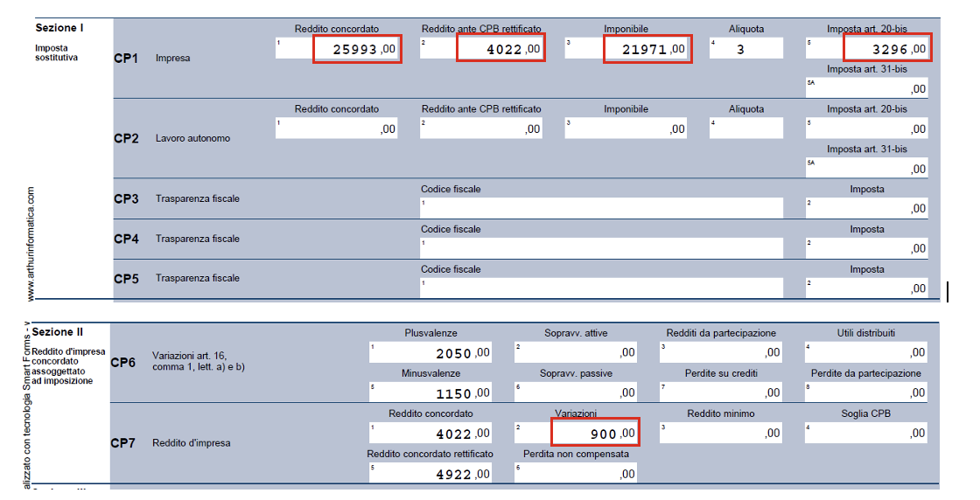Select the CP3 Codice fiscale field
This screenshot has width=980, height=500.
[602, 208]
